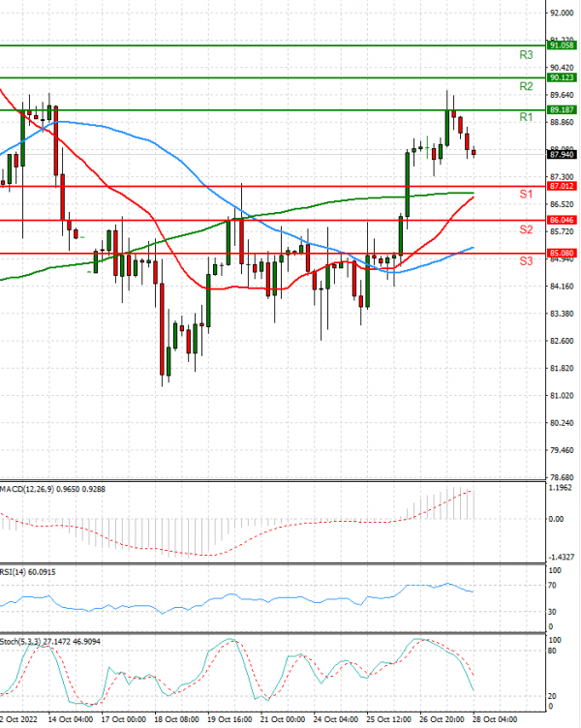The image size is (581, 728).
Task: Select the red 87.012 price tag
Action: (x=562, y=186)
